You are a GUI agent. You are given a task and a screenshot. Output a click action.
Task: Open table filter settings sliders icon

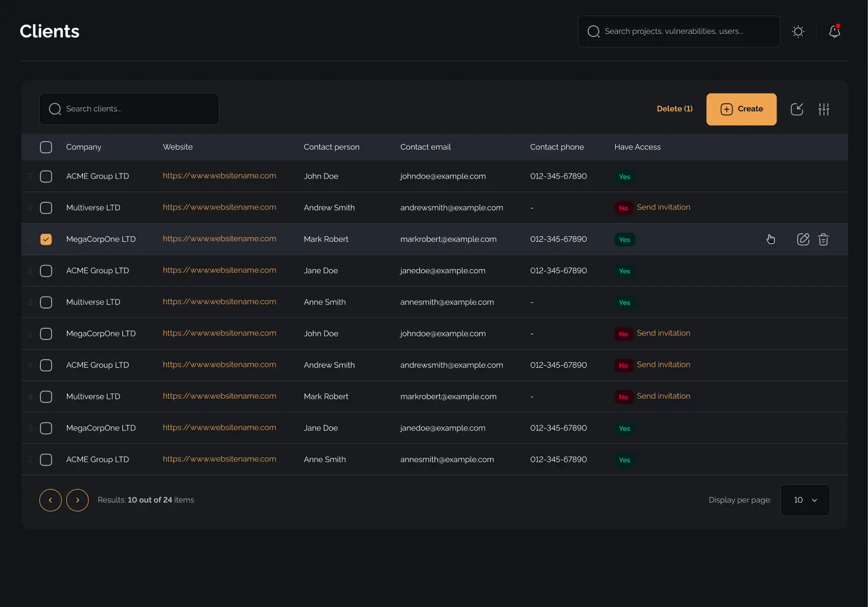click(x=824, y=109)
